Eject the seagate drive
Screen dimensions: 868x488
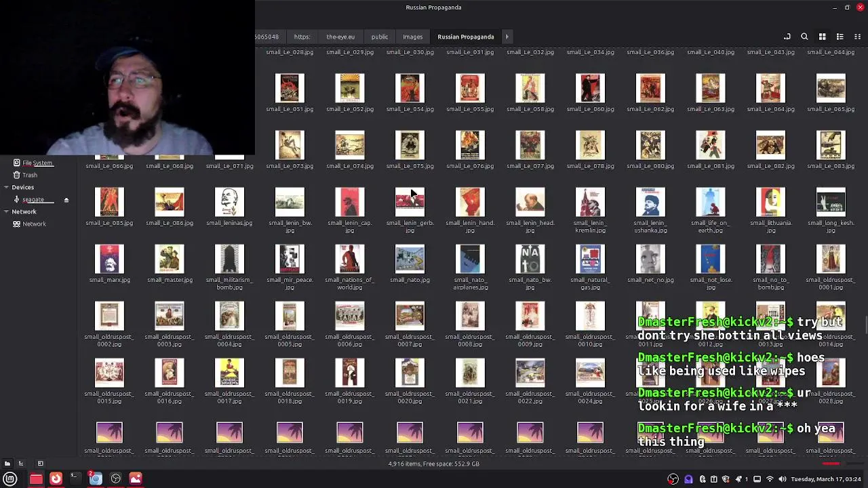point(66,200)
